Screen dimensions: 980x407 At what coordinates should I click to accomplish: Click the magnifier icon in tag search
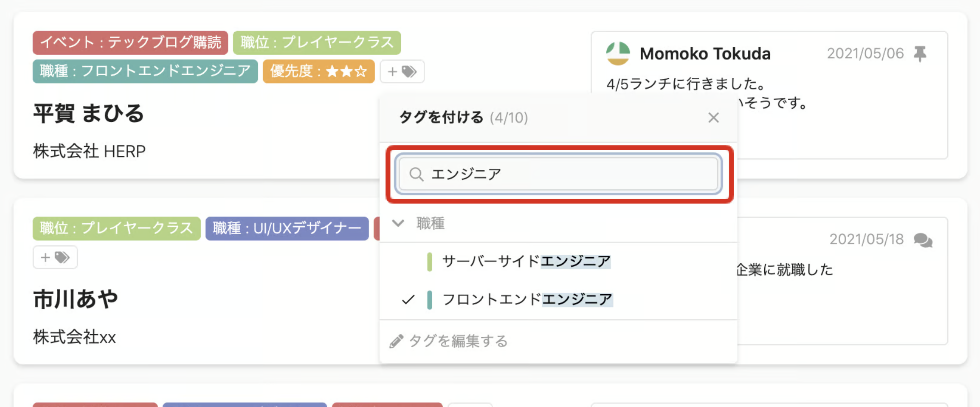416,174
